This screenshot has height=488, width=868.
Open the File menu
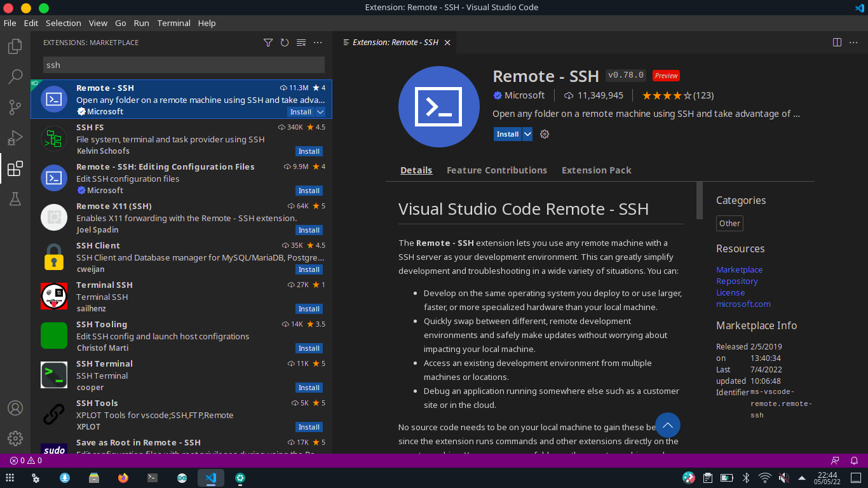10,23
